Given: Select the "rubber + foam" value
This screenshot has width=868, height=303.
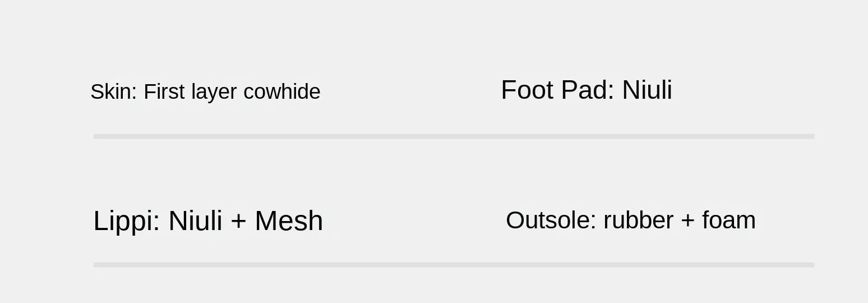Looking at the screenshot, I should (x=679, y=220).
